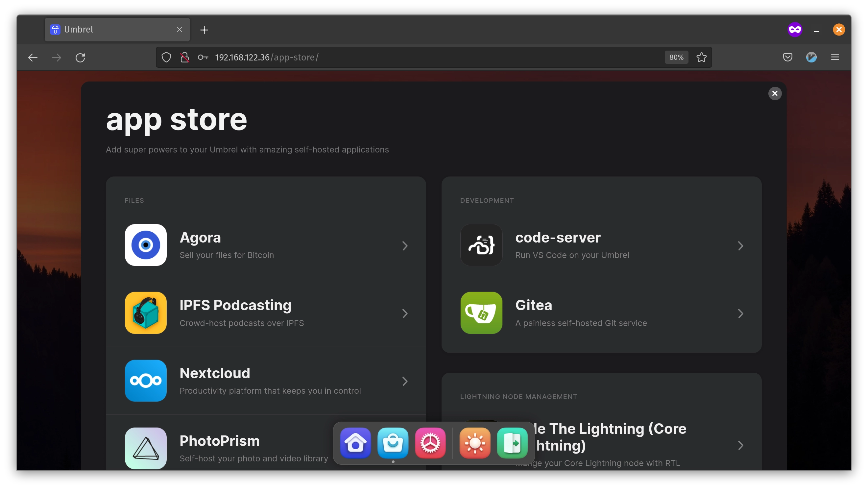This screenshot has height=489, width=868.
Task: Click the FILES category heading
Action: (x=134, y=201)
